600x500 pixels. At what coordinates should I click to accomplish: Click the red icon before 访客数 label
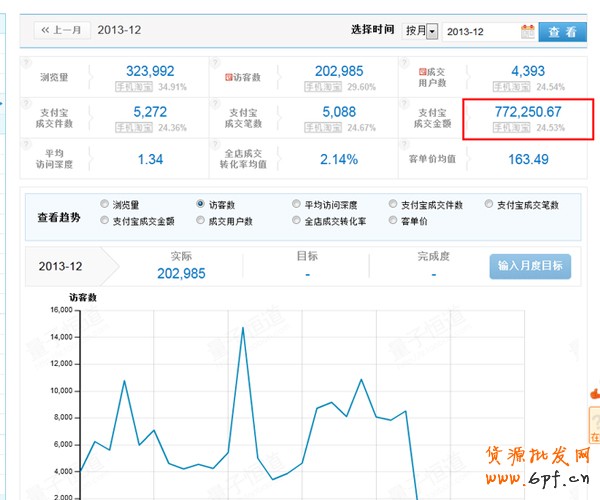pos(228,77)
